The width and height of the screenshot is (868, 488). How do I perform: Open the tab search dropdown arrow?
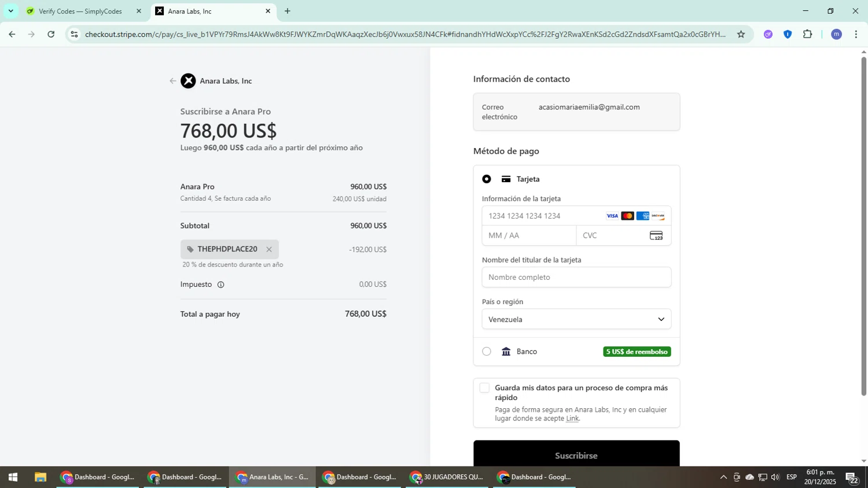point(10,11)
